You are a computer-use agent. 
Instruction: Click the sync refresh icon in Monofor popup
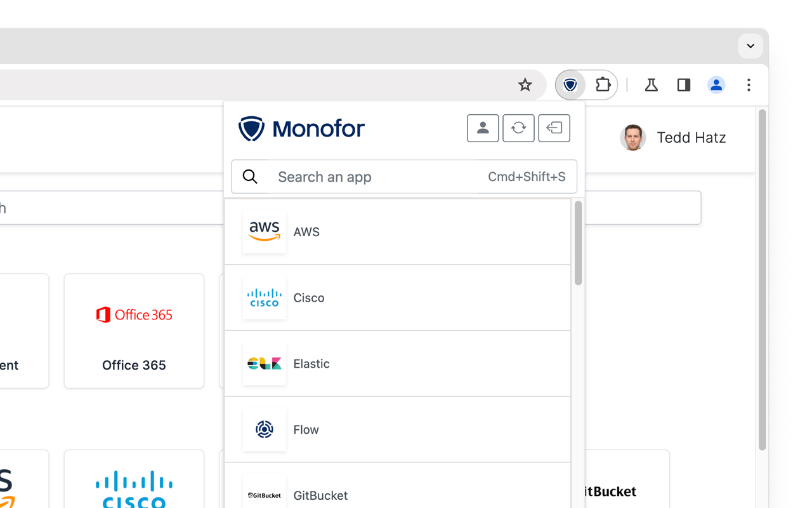click(x=518, y=128)
